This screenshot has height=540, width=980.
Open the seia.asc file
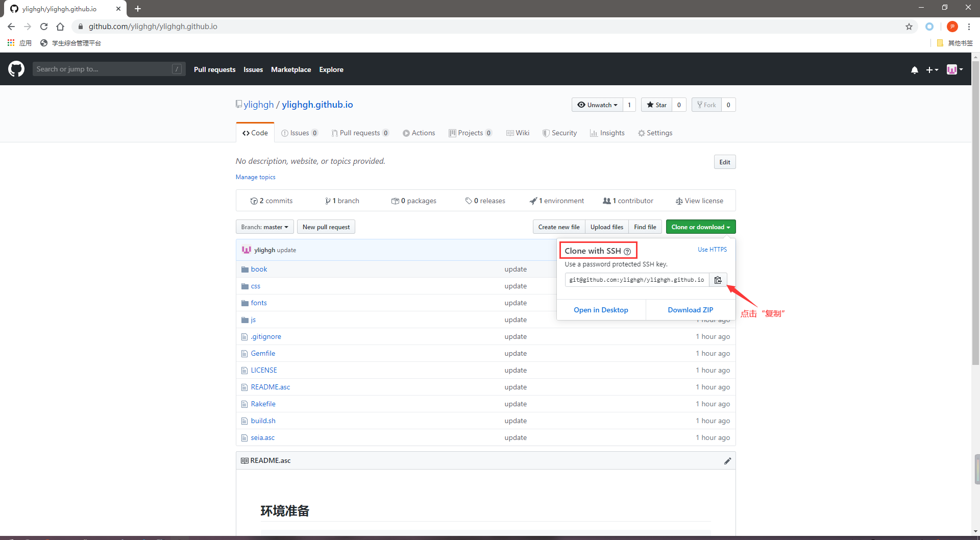[262, 437]
